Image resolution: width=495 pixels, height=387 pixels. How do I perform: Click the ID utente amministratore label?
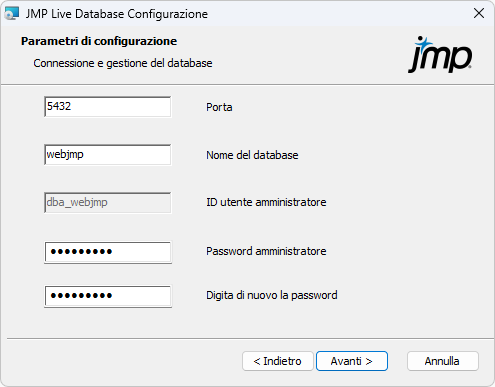tap(266, 202)
